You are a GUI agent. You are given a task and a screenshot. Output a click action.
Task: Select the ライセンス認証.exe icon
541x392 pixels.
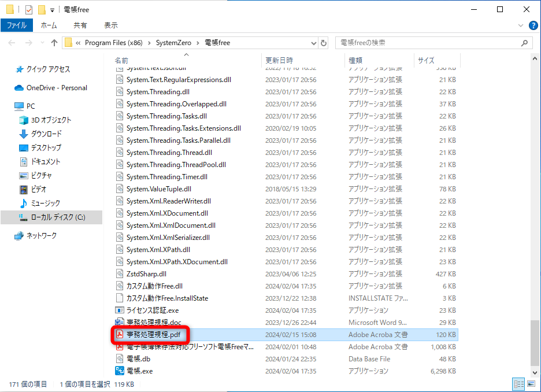pyautogui.click(x=120, y=310)
